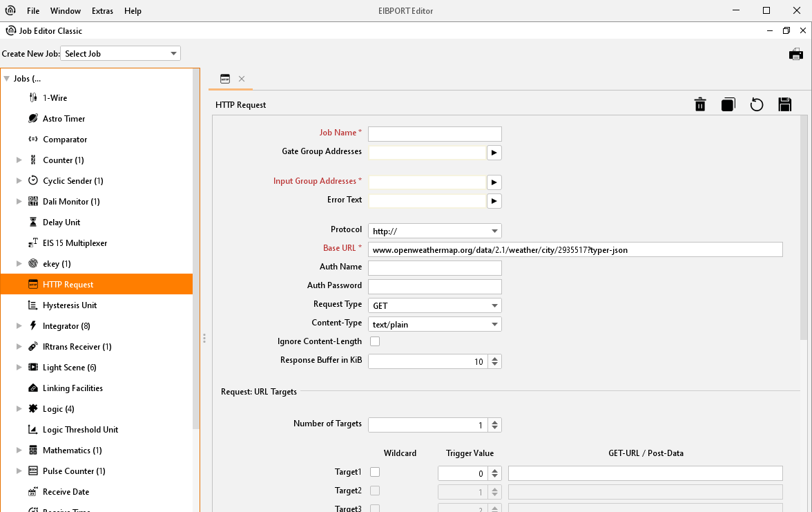The image size is (812, 512).
Task: Select the Hysteresis Unit icon
Action: [x=32, y=305]
